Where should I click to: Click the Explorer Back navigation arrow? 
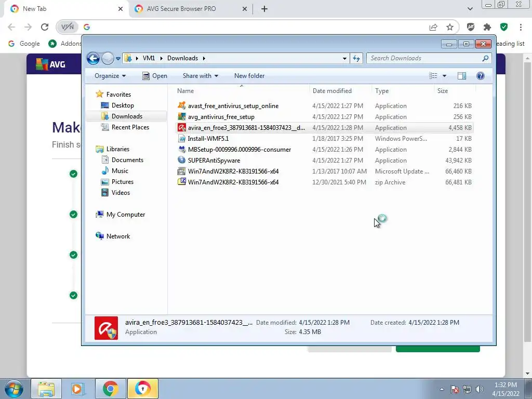click(x=93, y=58)
